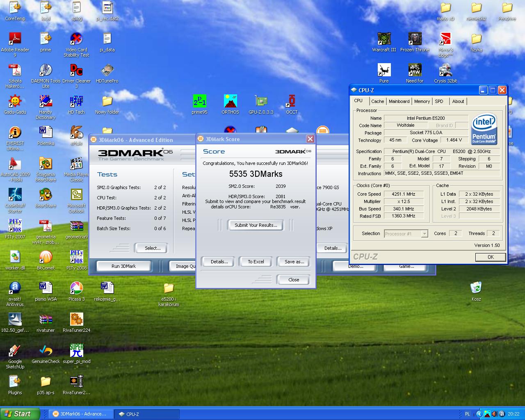Expand the Processor #1 selection dropdown

[425, 233]
